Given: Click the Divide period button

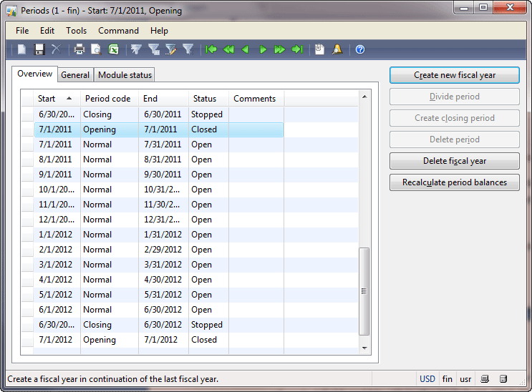Looking at the screenshot, I should tap(454, 97).
